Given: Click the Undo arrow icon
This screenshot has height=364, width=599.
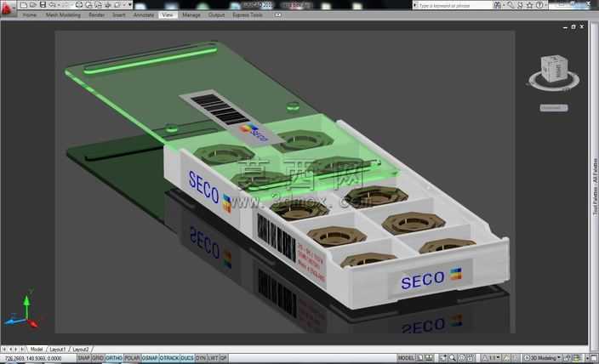Looking at the screenshot, I should tap(52, 5).
